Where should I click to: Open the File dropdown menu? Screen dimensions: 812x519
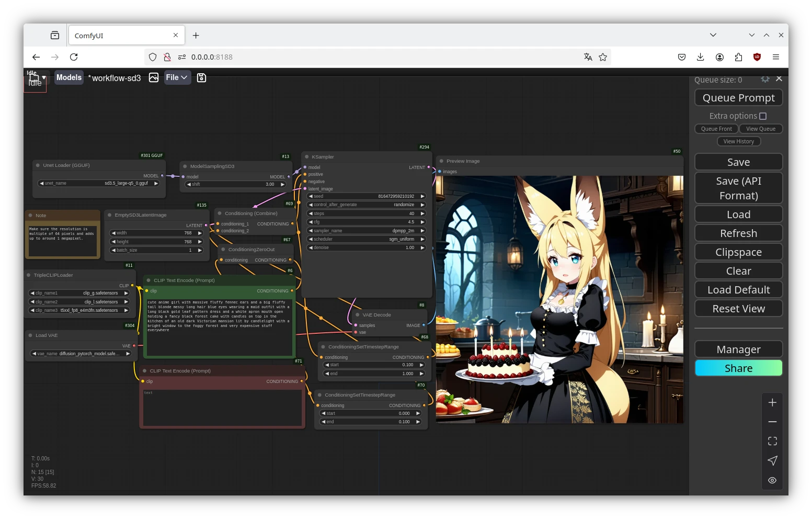pos(177,77)
